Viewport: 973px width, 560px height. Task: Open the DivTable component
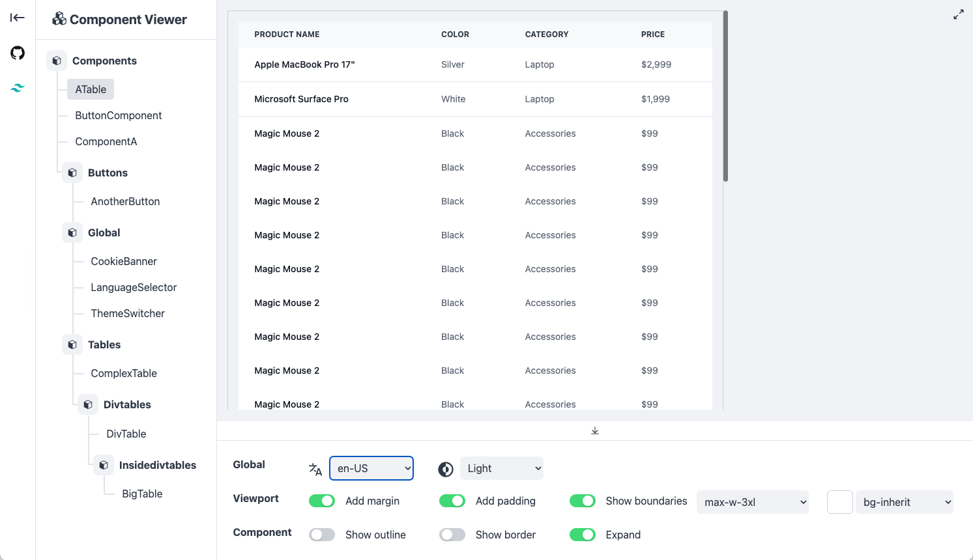(126, 434)
